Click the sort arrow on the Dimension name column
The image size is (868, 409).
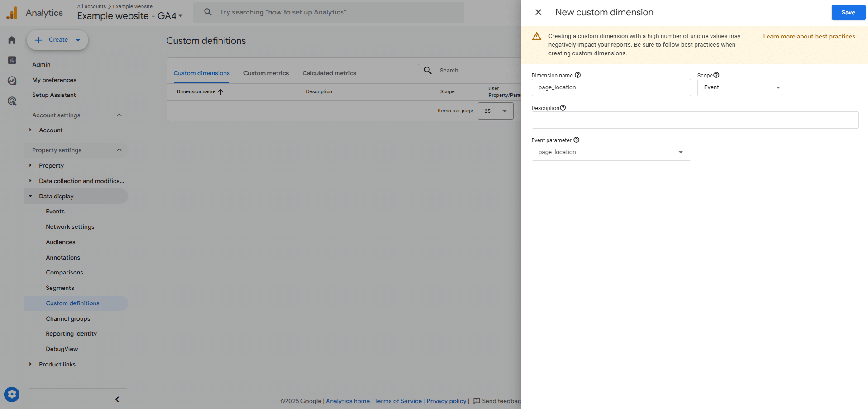221,91
